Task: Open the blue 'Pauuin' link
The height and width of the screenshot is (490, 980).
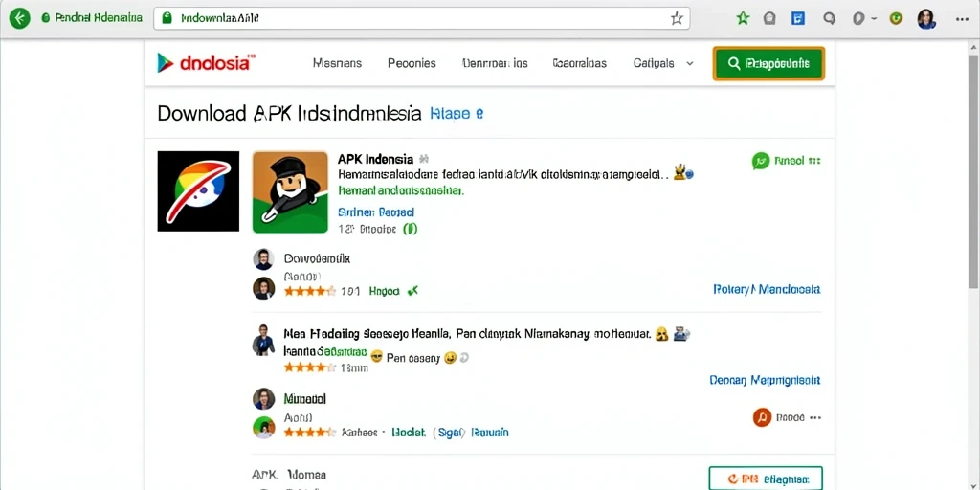Action: coord(490,432)
